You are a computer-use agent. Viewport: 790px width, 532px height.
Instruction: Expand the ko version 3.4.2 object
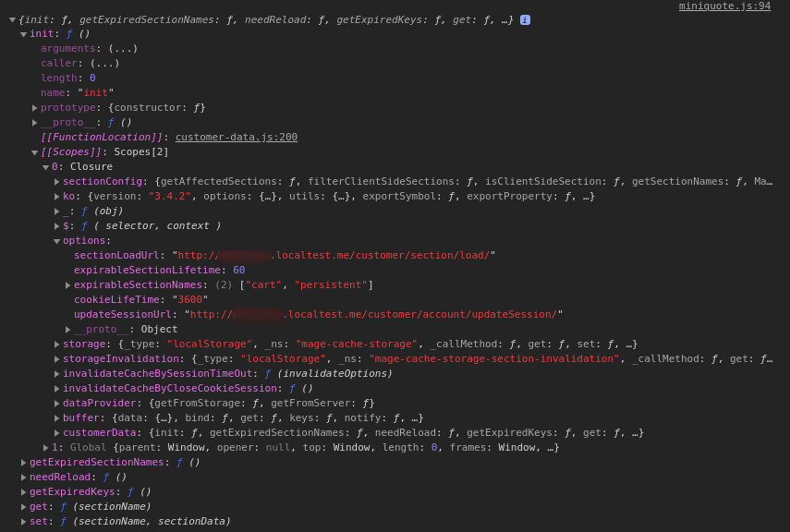tap(56, 196)
